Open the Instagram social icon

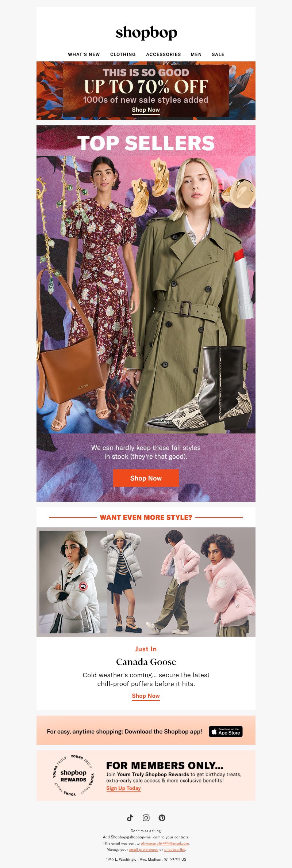146,818
